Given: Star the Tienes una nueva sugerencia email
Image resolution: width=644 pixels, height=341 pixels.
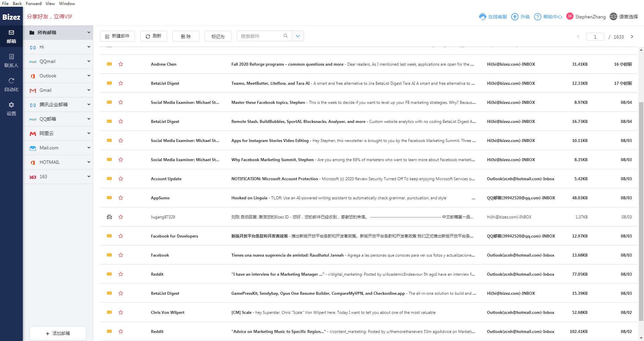Looking at the screenshot, I should [121, 255].
